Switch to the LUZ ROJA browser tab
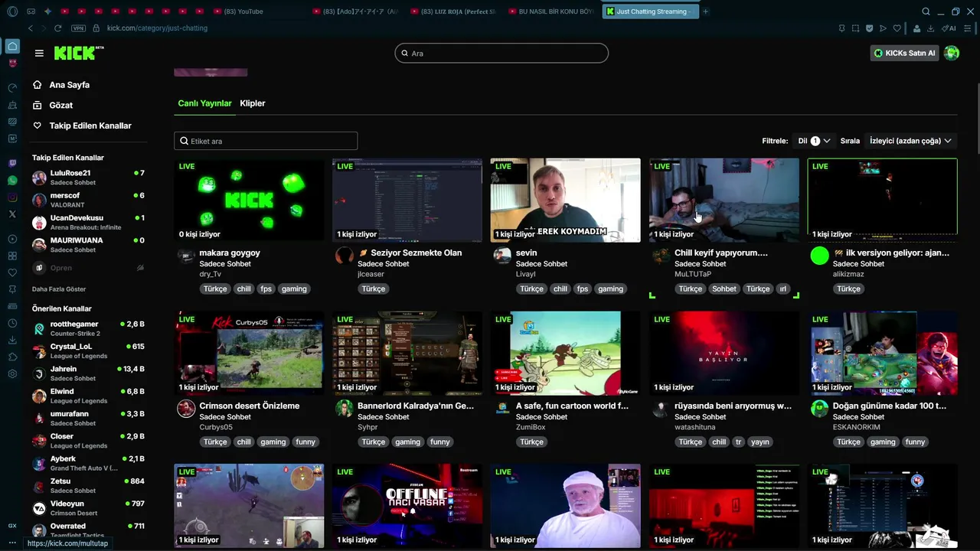 point(453,11)
